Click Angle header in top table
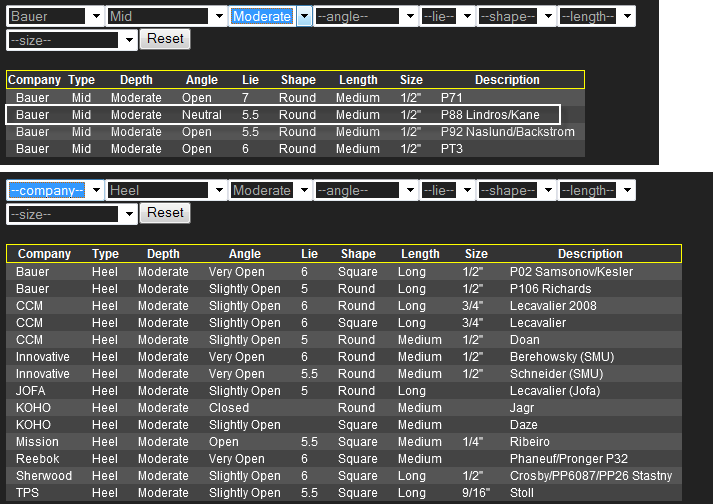The width and height of the screenshot is (713, 504). [201, 80]
